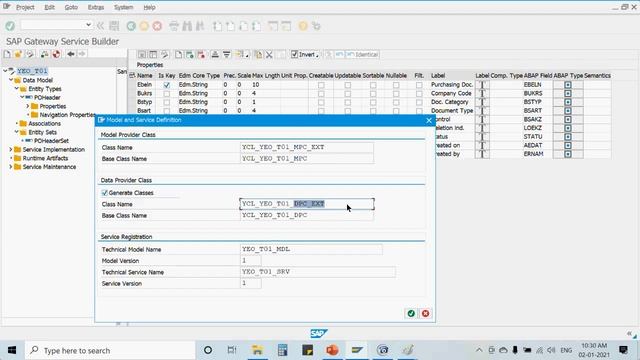
Task: Open File Explorer from the taskbar
Action: [258, 350]
